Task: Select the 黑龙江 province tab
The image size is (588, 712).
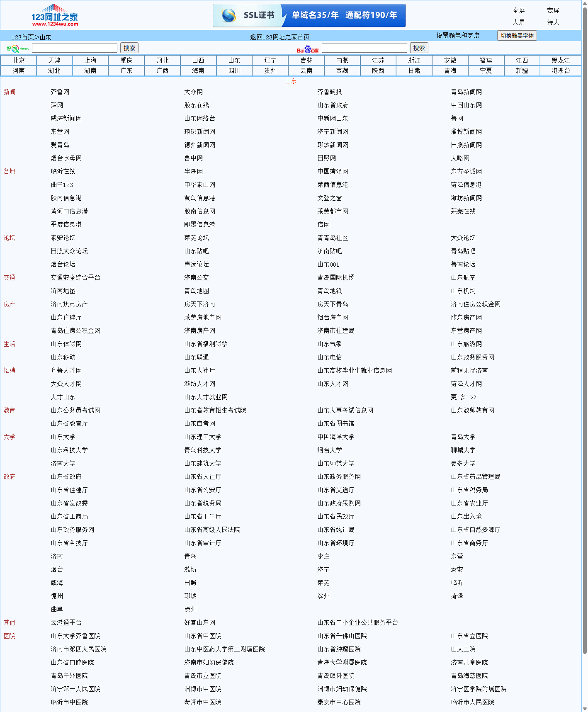Action: coord(560,61)
